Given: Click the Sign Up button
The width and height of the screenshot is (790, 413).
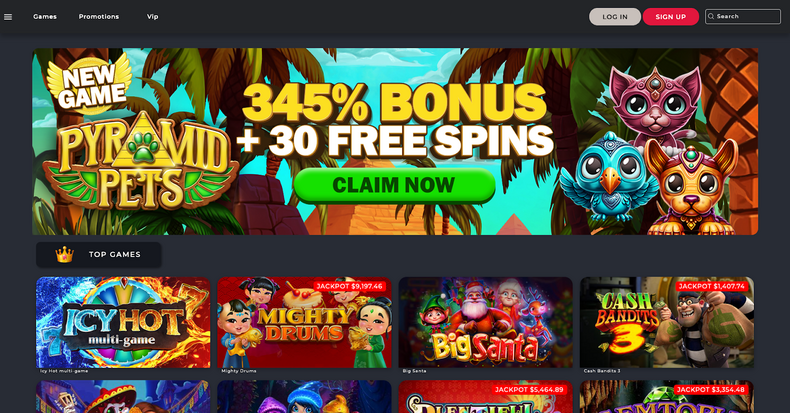Looking at the screenshot, I should click(671, 17).
